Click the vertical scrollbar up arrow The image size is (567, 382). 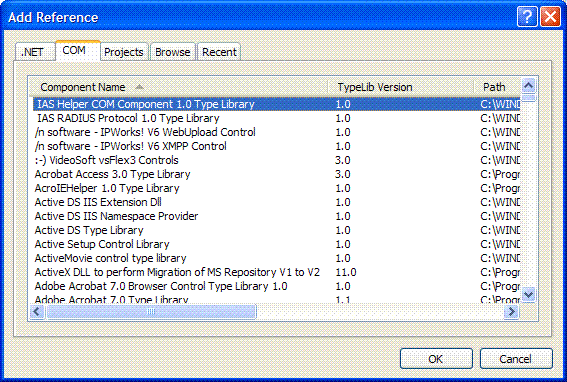(529, 86)
